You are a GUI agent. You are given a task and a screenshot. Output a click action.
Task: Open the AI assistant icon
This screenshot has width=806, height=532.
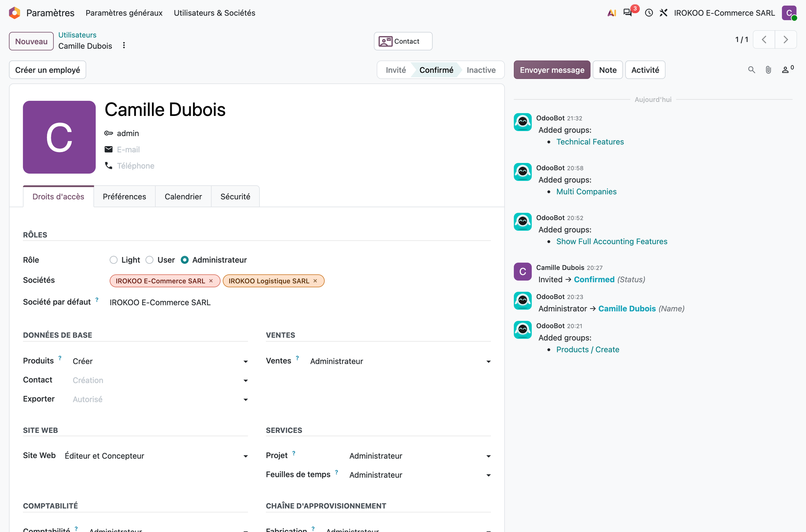click(612, 13)
